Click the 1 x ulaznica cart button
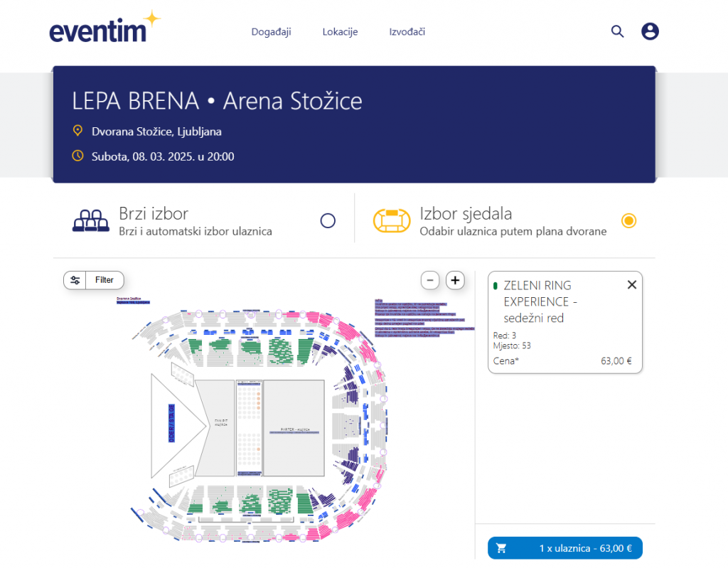This screenshot has width=728, height=568. coord(564,548)
